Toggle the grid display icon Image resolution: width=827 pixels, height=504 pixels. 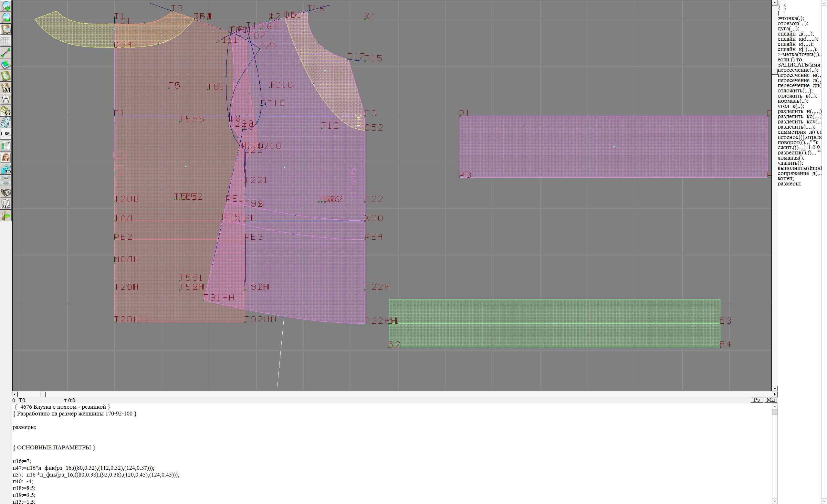click(x=6, y=41)
